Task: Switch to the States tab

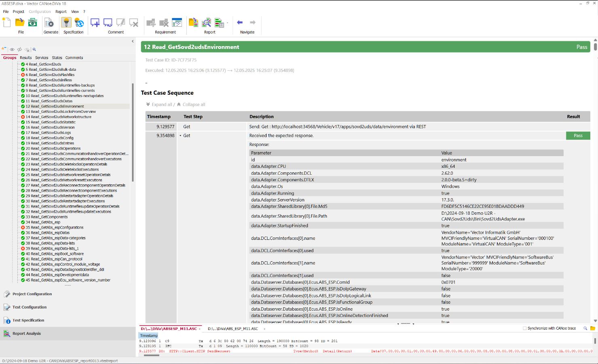Action: tap(57, 58)
